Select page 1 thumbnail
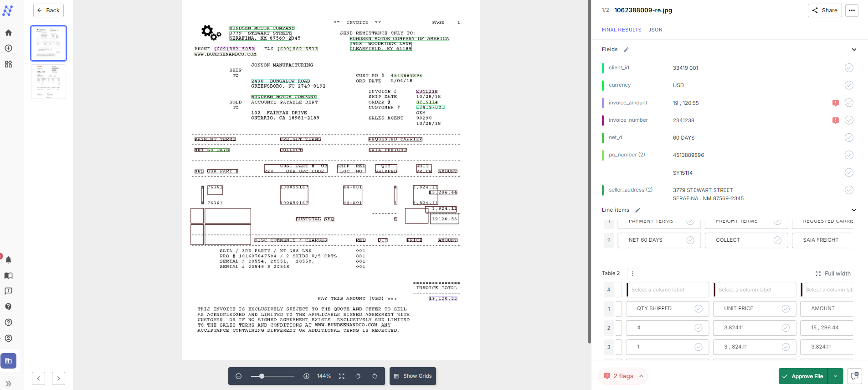The width and height of the screenshot is (868, 390). click(48, 43)
